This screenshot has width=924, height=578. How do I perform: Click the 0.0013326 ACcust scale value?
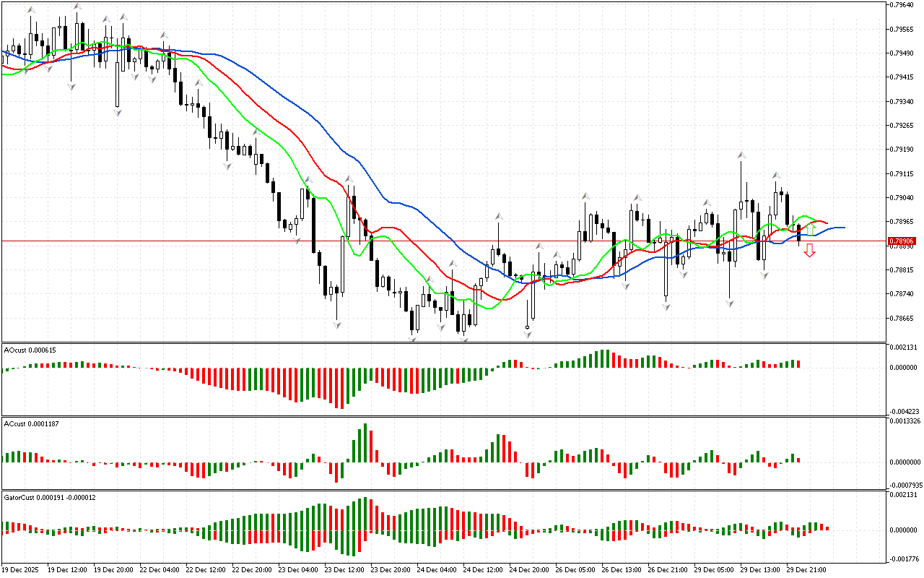click(905, 420)
